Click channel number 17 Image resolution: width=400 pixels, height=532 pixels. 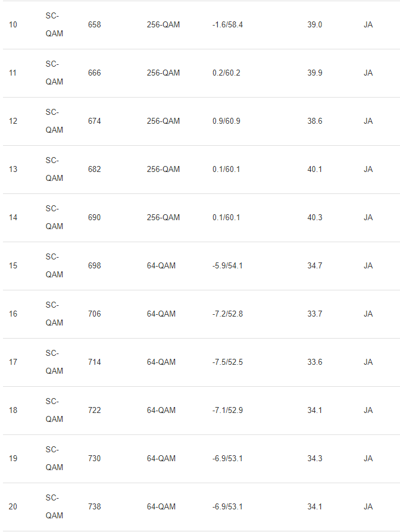click(x=13, y=362)
